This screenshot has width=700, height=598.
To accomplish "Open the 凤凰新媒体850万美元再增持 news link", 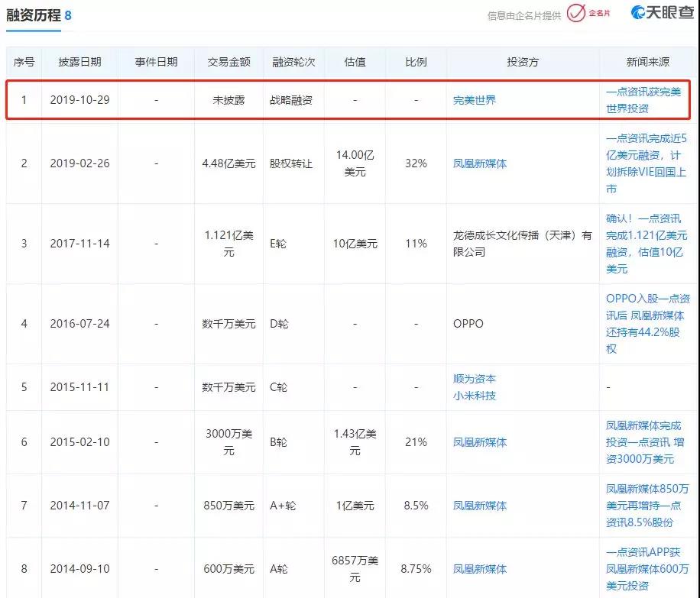I will [x=647, y=505].
